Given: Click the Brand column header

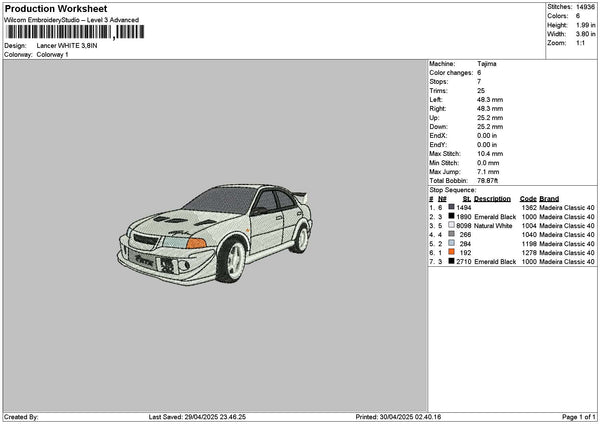Looking at the screenshot, I should (549, 199).
